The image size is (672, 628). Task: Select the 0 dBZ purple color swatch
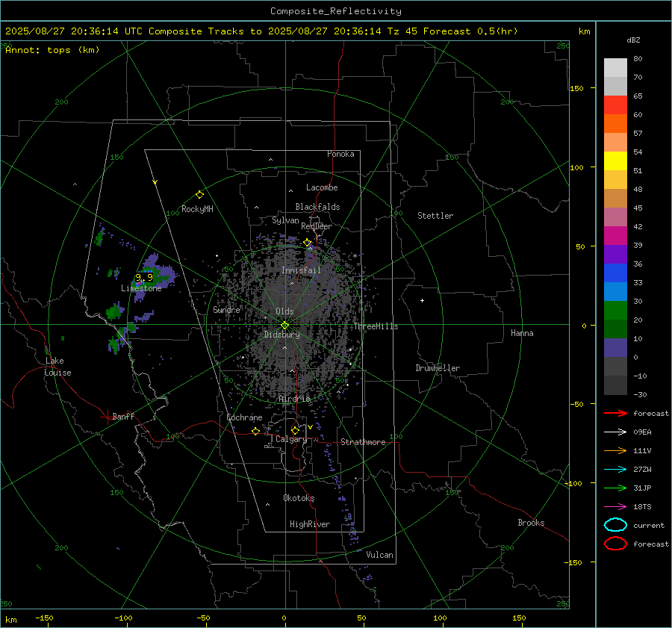[x=615, y=348]
